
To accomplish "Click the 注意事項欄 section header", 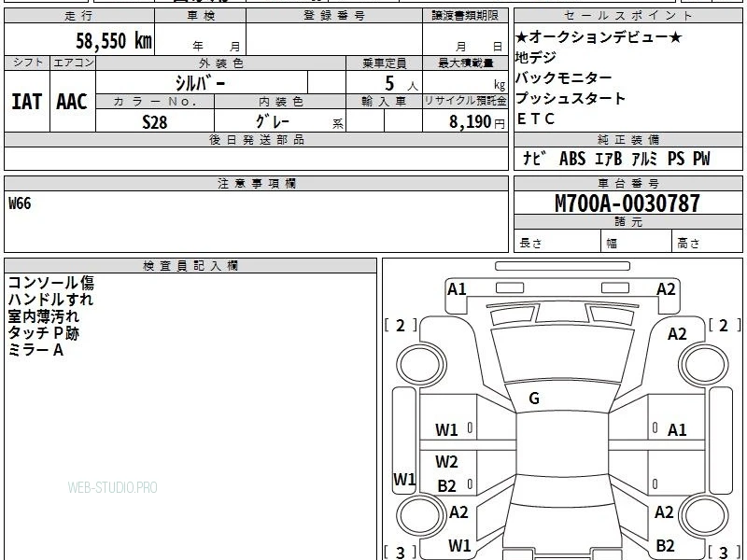I will (x=256, y=183).
